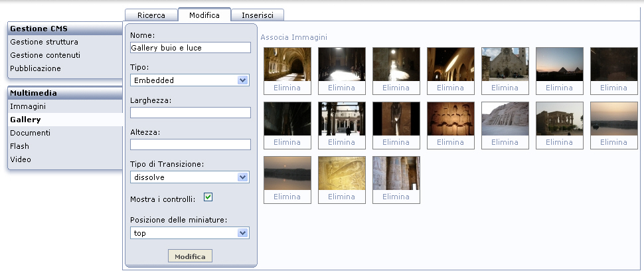This screenshot has width=644, height=273.
Task: Open the Inserisci tab
Action: [x=257, y=15]
